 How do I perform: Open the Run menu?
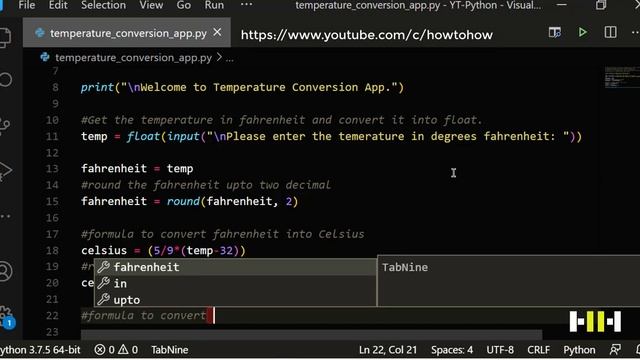pos(214,5)
